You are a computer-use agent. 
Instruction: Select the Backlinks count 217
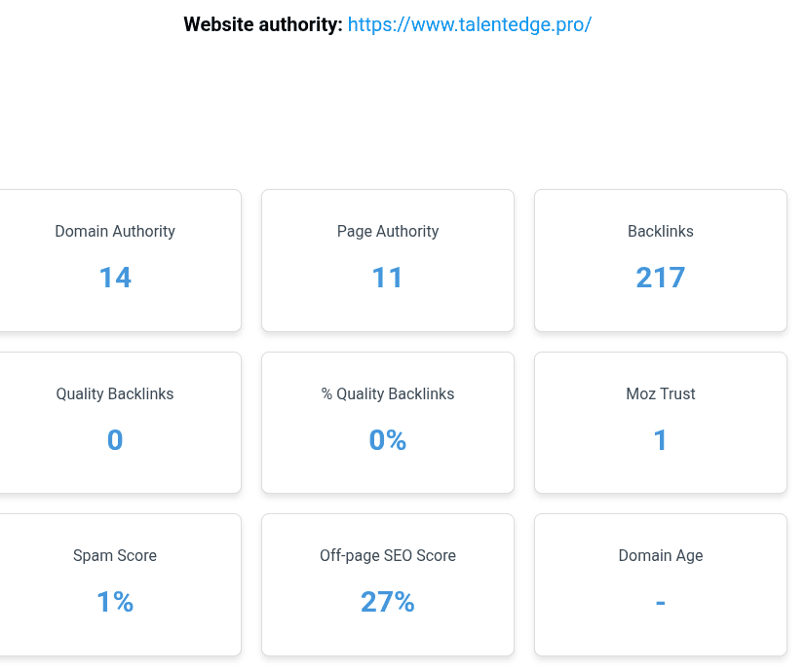coord(661,278)
